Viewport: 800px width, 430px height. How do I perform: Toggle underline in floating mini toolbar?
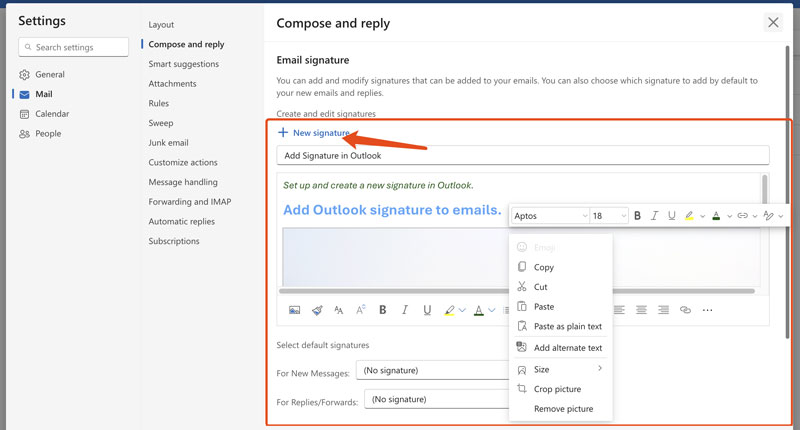671,216
